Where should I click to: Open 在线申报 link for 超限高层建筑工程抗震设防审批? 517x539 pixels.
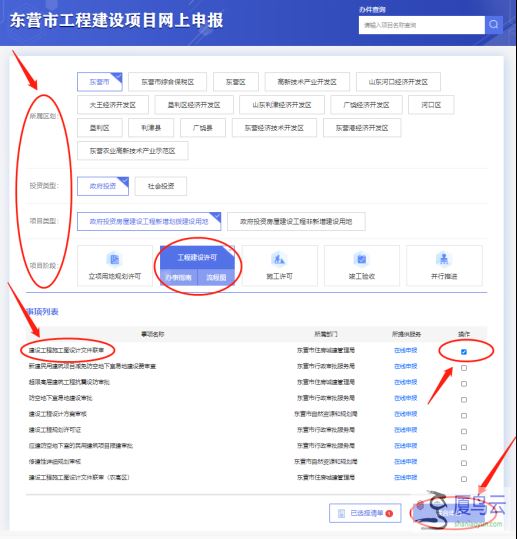point(406,382)
